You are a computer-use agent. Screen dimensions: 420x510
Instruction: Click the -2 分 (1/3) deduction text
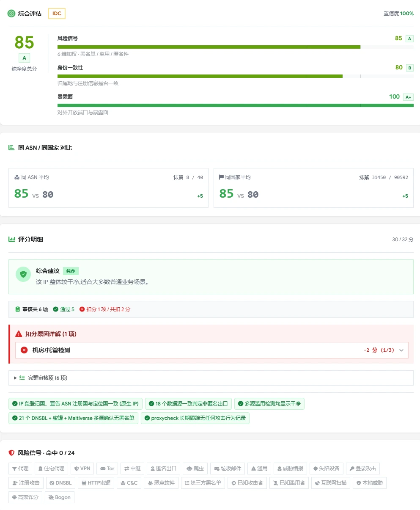[x=379, y=350]
